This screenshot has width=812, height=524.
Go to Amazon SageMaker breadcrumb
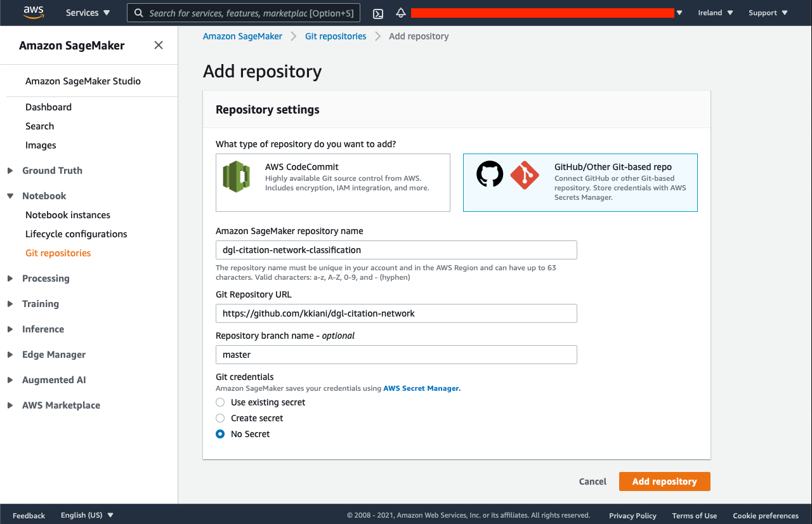(x=242, y=36)
